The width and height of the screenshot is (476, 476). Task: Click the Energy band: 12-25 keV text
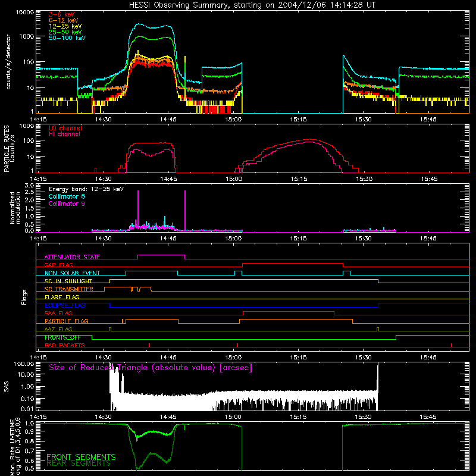(x=86, y=189)
